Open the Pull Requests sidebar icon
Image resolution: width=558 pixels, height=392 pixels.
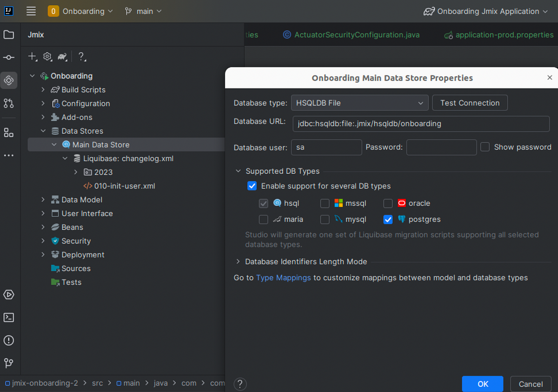click(8, 104)
